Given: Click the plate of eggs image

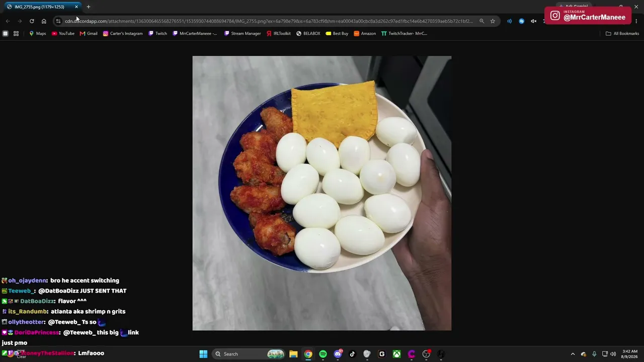Looking at the screenshot, I should tap(322, 193).
